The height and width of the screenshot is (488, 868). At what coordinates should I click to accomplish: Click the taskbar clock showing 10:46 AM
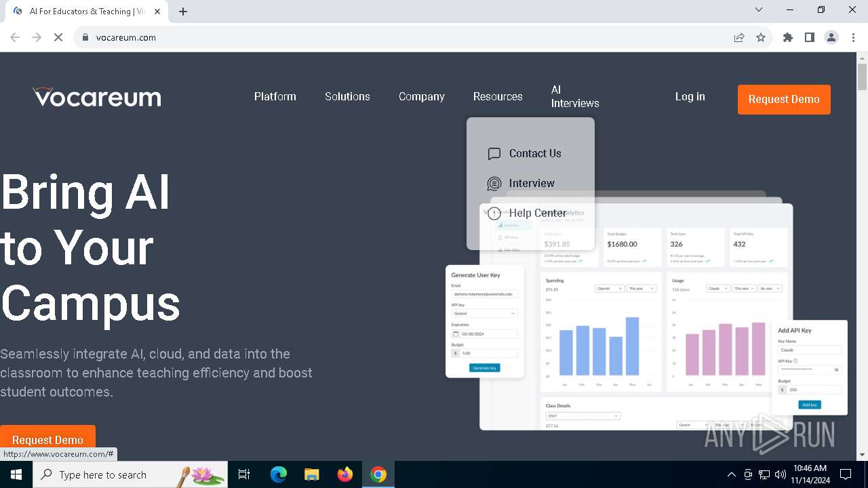tap(810, 474)
